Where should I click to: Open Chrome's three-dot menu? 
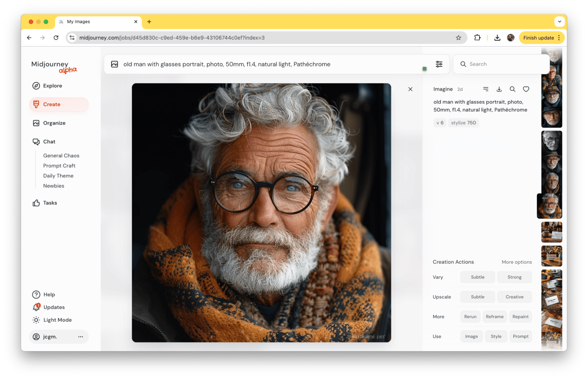(x=559, y=38)
